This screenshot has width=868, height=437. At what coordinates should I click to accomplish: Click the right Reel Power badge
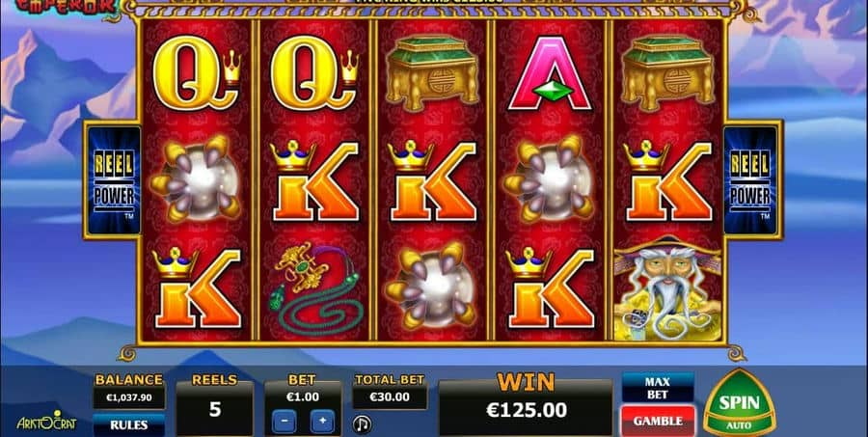(751, 180)
